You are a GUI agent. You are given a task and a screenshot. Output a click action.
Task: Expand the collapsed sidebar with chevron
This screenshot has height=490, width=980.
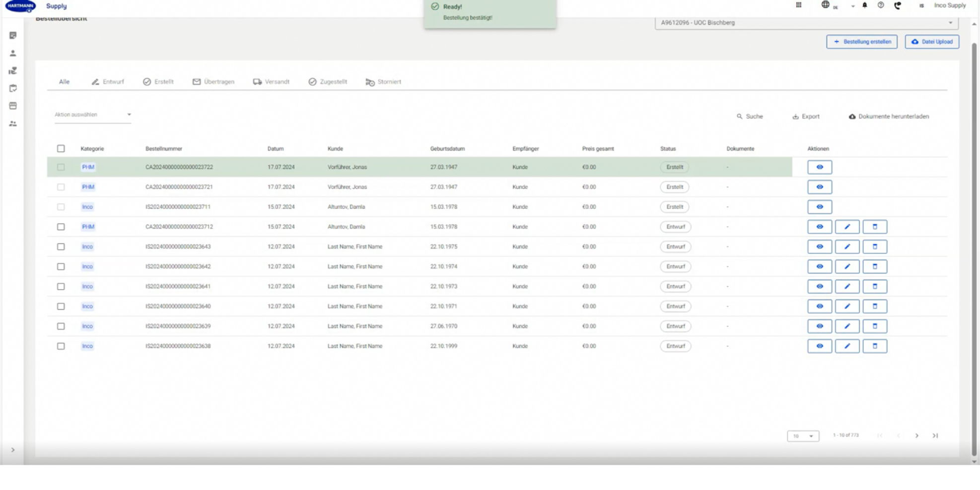13,450
